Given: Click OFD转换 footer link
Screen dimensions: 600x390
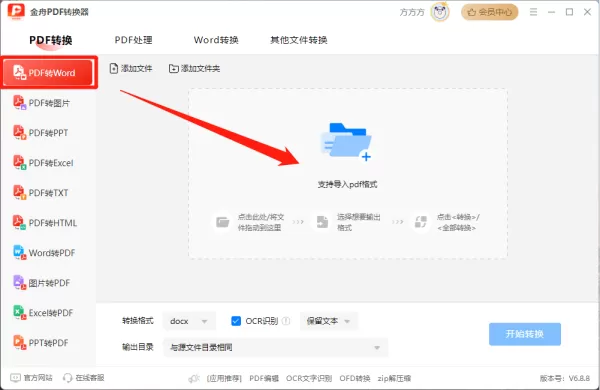Looking at the screenshot, I should click(x=355, y=379).
